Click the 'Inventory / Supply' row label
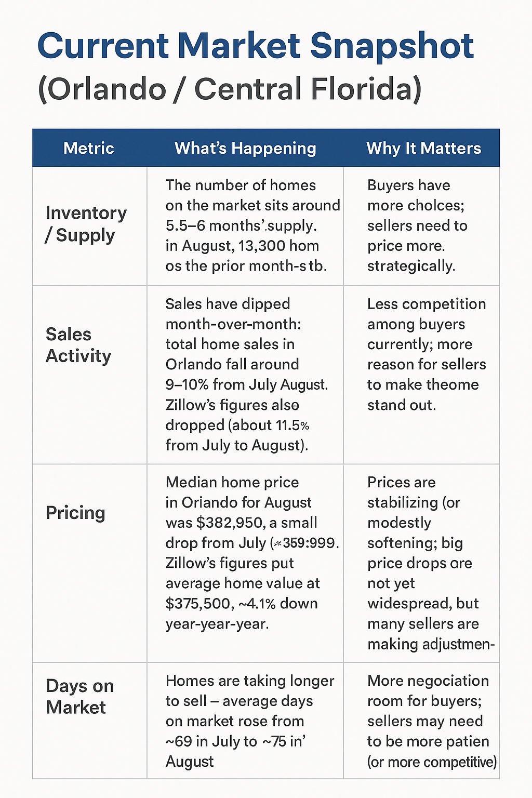Screen dimensions: 532x798 pyautogui.click(x=86, y=224)
